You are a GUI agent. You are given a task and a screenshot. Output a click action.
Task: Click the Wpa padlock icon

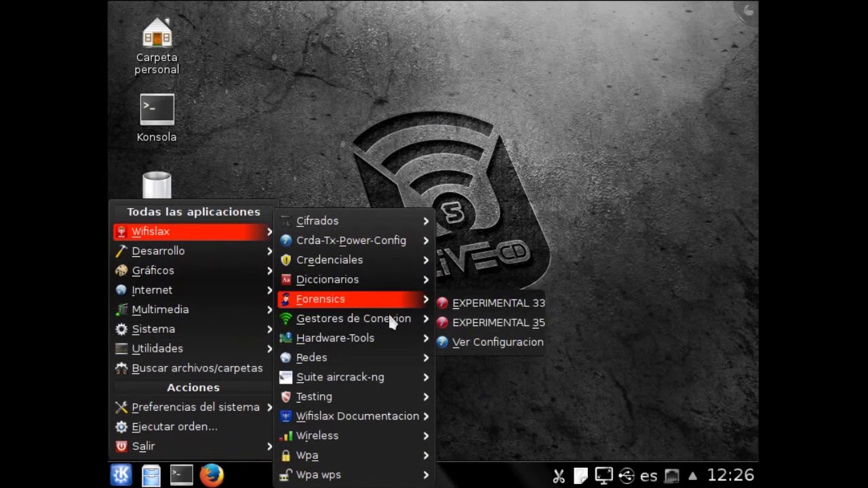286,455
